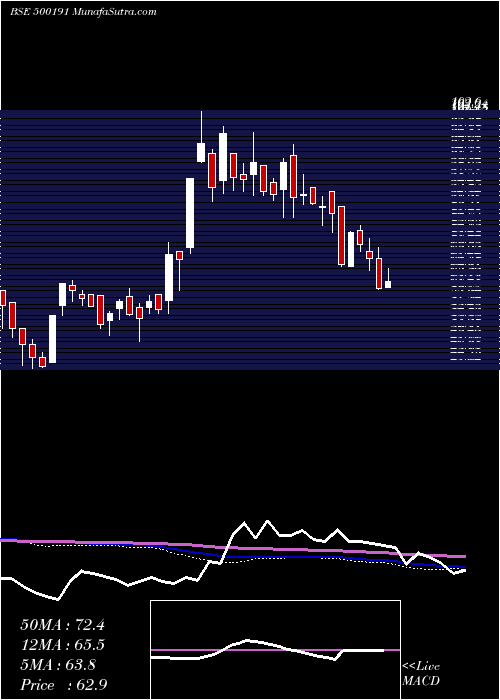Click the Price : 62.9 value
This screenshot has height=700, width=500.
(x=63, y=685)
